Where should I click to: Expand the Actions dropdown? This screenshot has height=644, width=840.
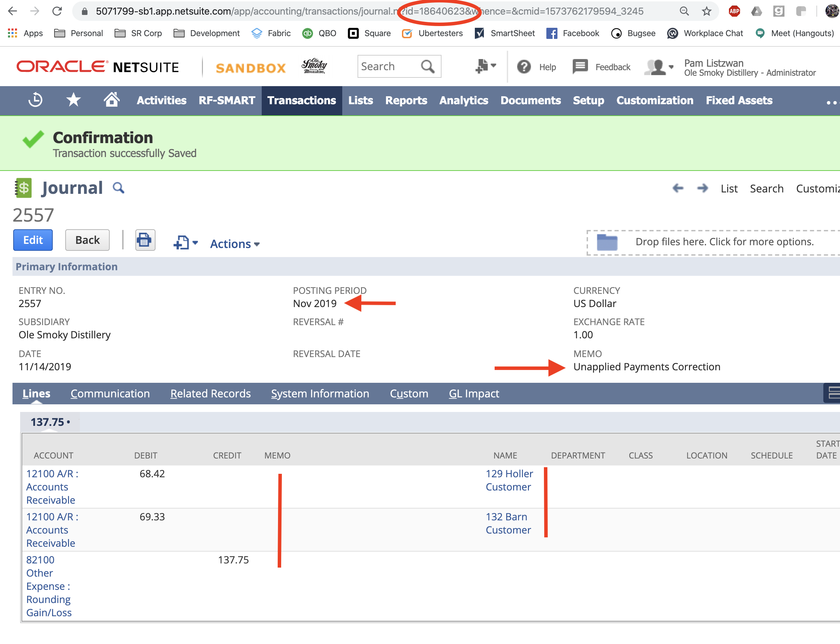coord(235,244)
